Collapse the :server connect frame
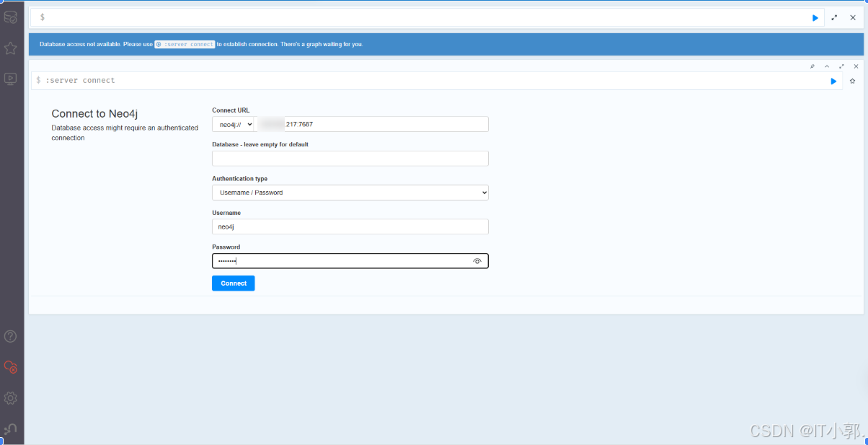This screenshot has width=868, height=445. coord(827,66)
